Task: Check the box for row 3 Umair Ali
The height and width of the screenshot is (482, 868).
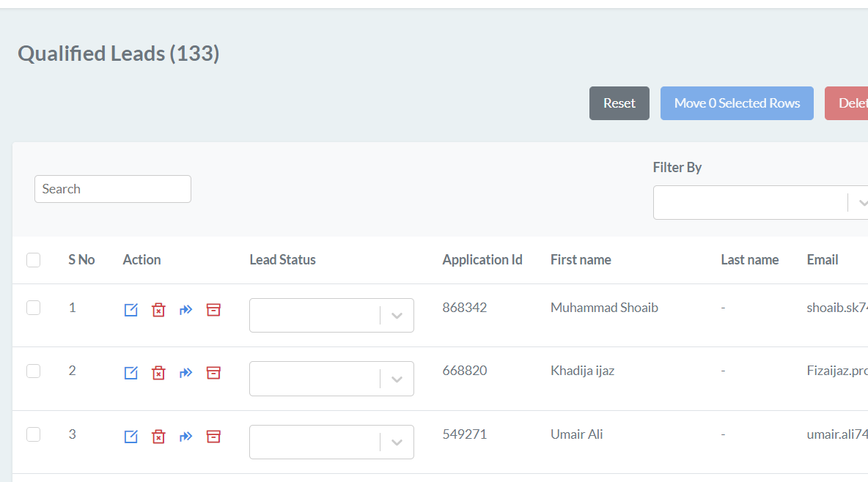Action: pos(34,435)
